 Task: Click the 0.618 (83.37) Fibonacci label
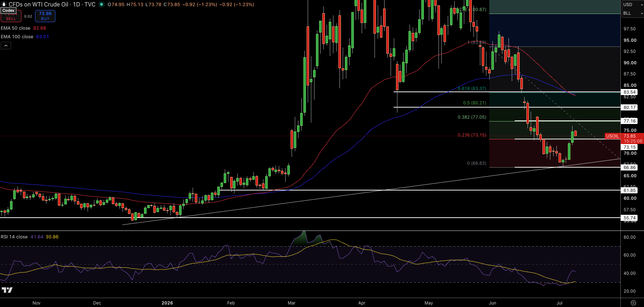point(472,89)
